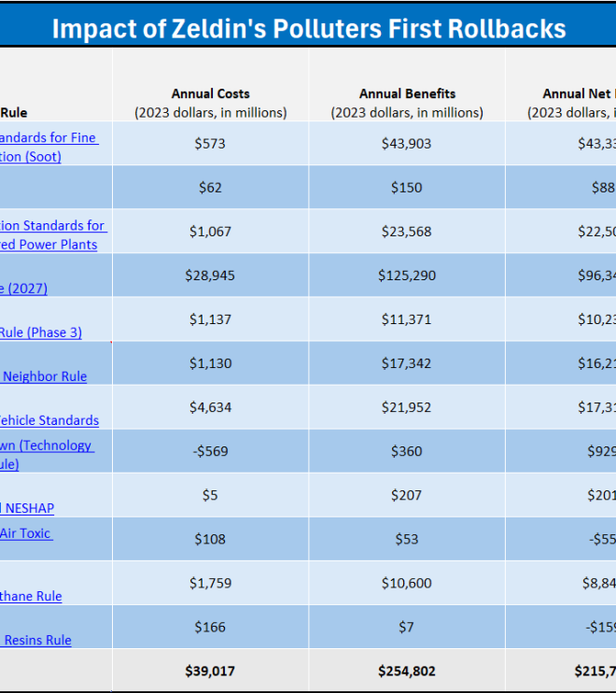Select the $360 benefits cell
This screenshot has width=616, height=693.
(407, 451)
